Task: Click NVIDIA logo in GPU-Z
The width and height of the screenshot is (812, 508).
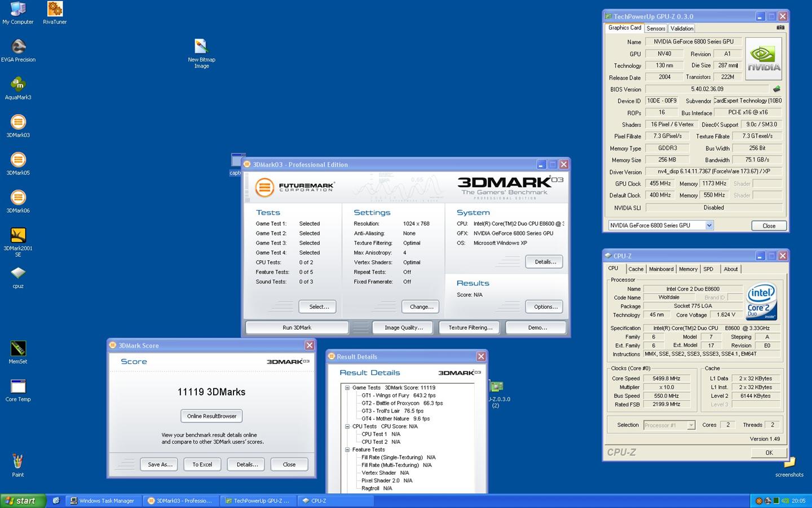Action: 764,58
